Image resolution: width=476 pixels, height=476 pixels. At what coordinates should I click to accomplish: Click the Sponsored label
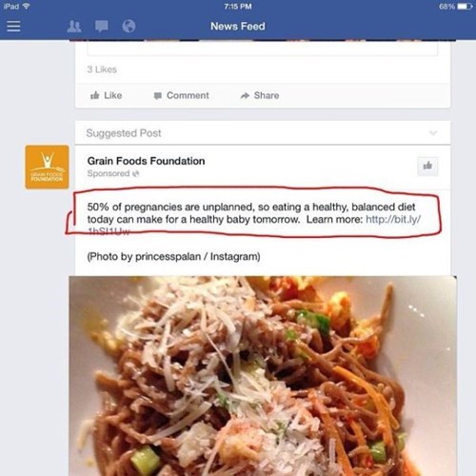[x=109, y=173]
